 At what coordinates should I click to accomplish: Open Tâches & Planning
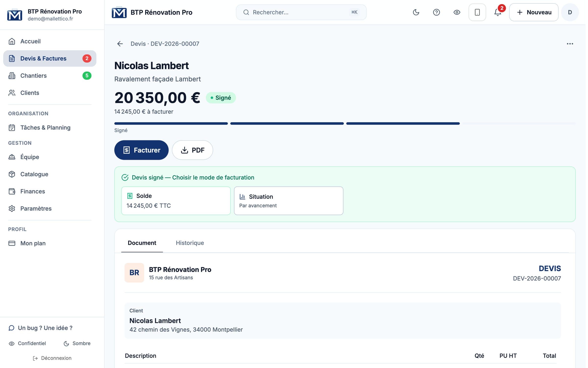(x=50, y=128)
